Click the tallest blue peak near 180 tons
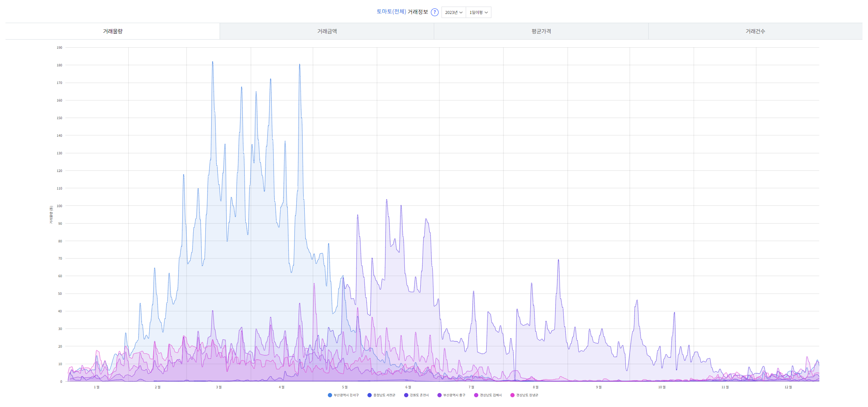 [212, 62]
